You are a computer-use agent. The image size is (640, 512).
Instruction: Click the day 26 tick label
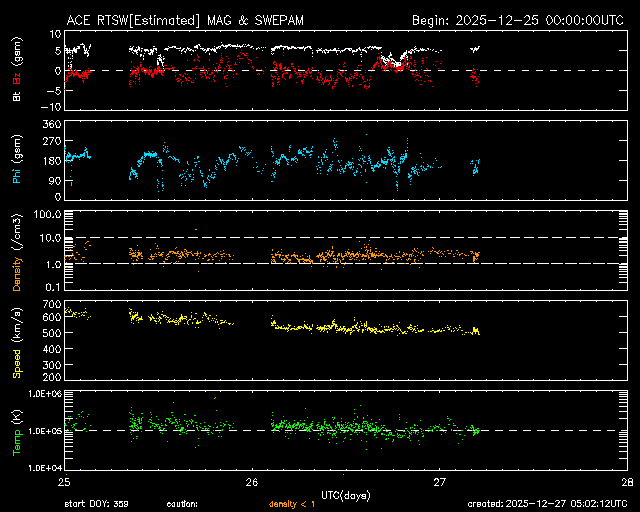[253, 482]
